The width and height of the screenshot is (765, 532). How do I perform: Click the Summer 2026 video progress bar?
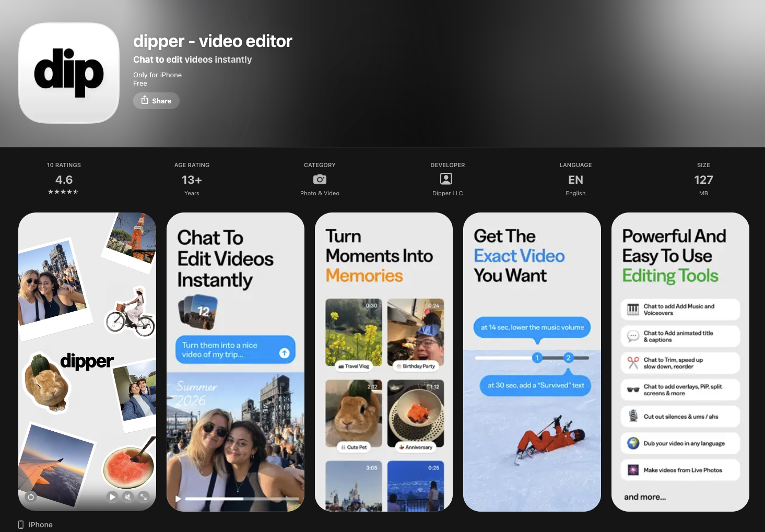pyautogui.click(x=242, y=499)
